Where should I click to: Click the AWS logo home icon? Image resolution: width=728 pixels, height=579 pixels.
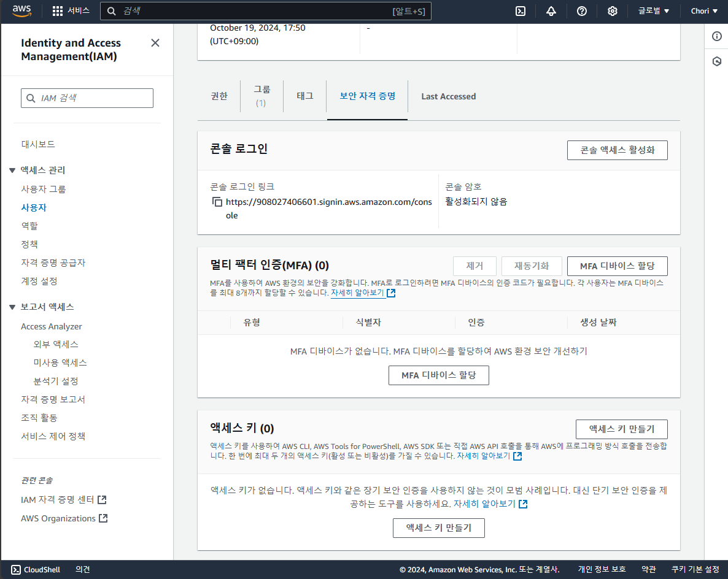[21, 10]
